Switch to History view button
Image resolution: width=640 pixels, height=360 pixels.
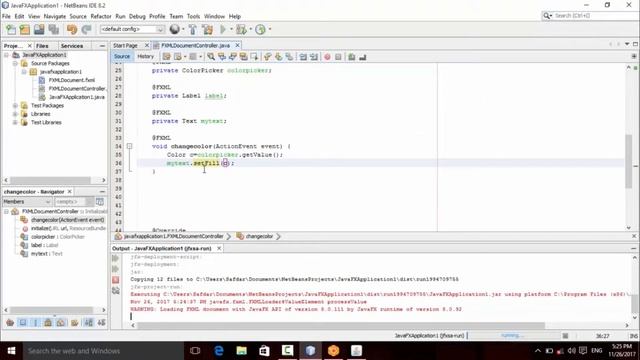point(145,56)
